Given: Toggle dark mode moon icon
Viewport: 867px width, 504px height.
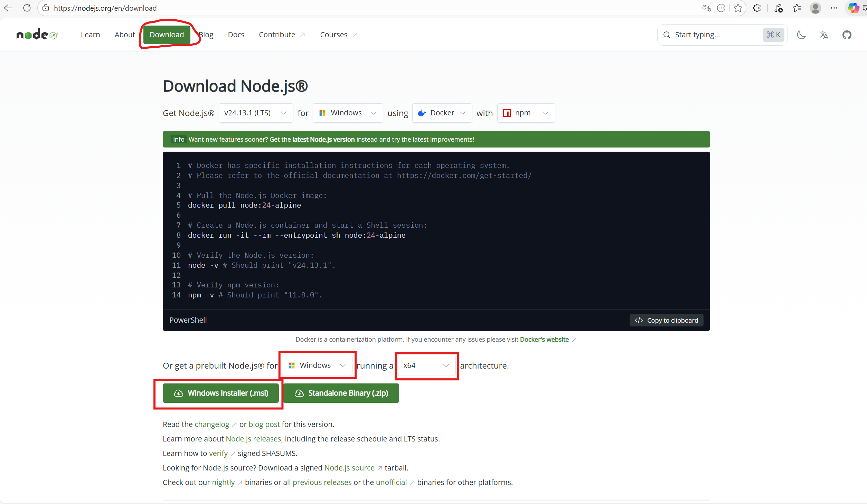Looking at the screenshot, I should (x=801, y=35).
